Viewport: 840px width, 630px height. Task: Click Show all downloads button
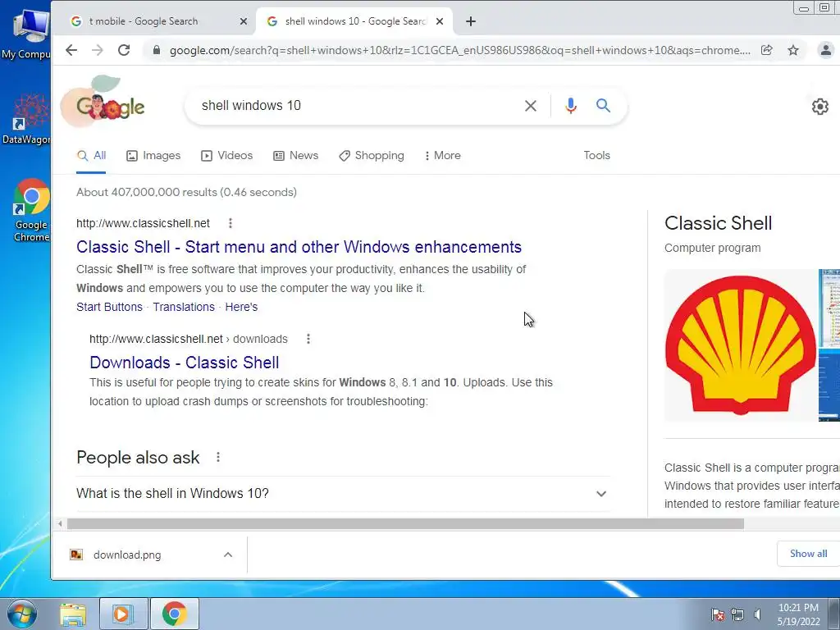[808, 554]
